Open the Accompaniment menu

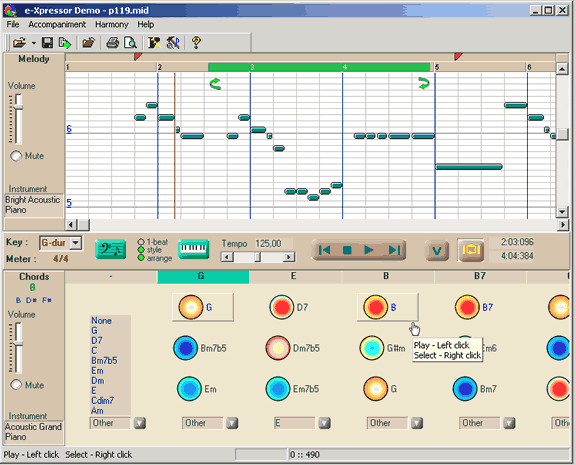pyautogui.click(x=57, y=25)
